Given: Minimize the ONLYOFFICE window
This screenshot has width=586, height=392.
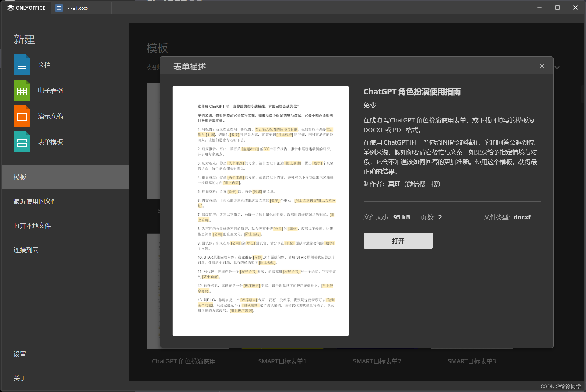Looking at the screenshot, I should point(539,8).
